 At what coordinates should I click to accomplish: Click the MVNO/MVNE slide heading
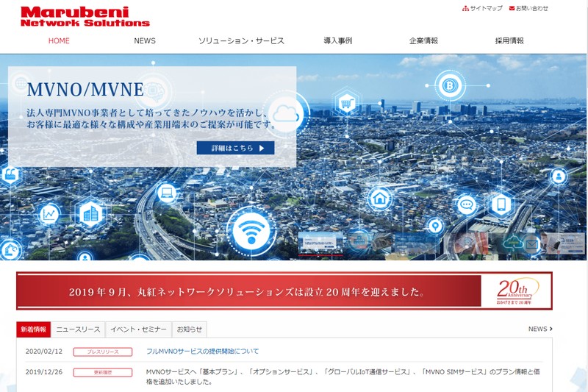(85, 90)
